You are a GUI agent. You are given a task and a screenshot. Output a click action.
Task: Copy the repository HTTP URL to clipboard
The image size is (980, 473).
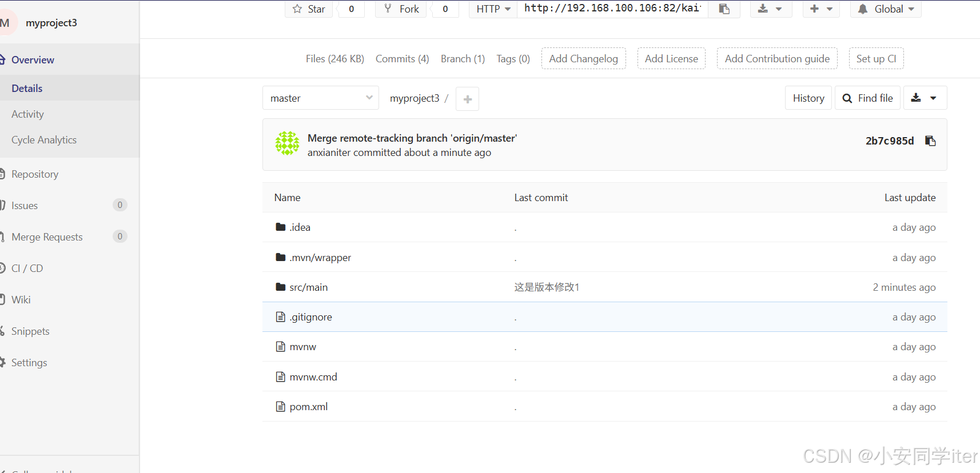(x=724, y=9)
